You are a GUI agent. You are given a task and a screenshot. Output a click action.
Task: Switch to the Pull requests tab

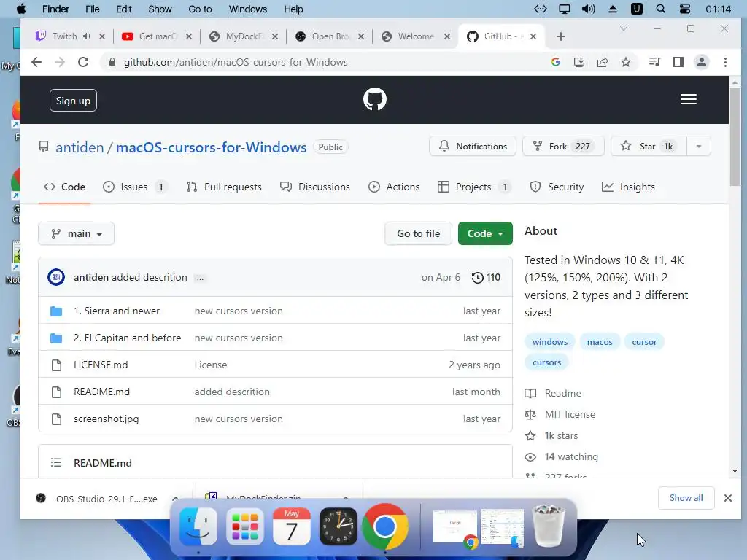click(224, 187)
